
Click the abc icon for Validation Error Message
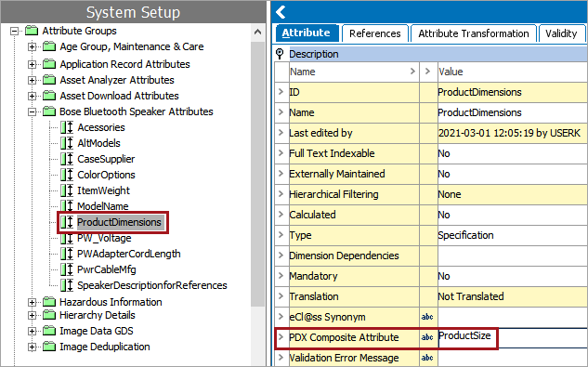coord(427,358)
